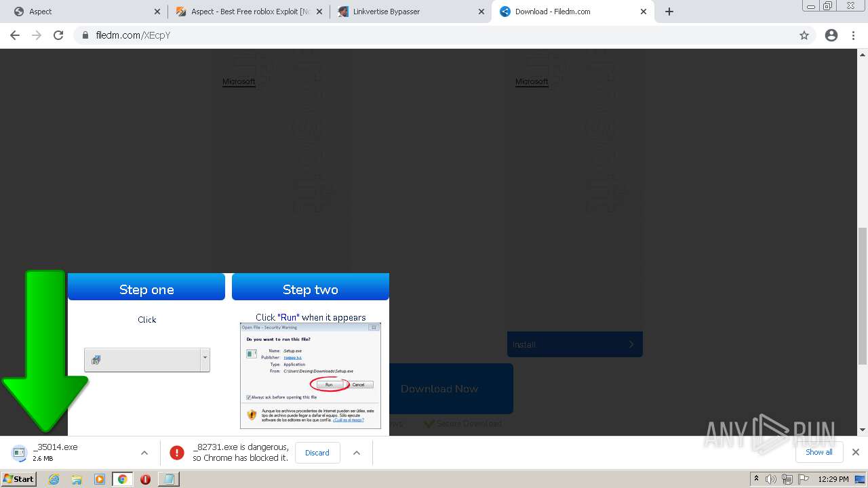Click the browser forward arrow
The image size is (868, 488).
pyautogui.click(x=37, y=35)
